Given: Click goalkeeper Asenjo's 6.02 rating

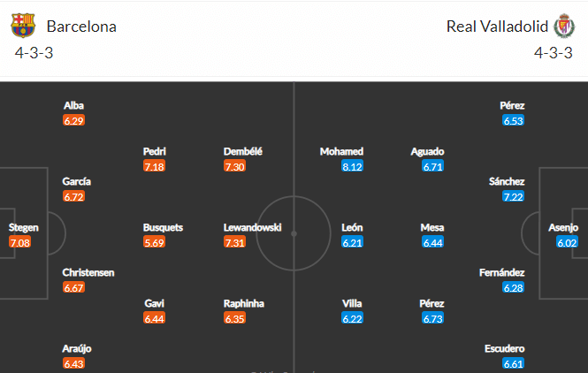Looking at the screenshot, I should click(x=567, y=242).
